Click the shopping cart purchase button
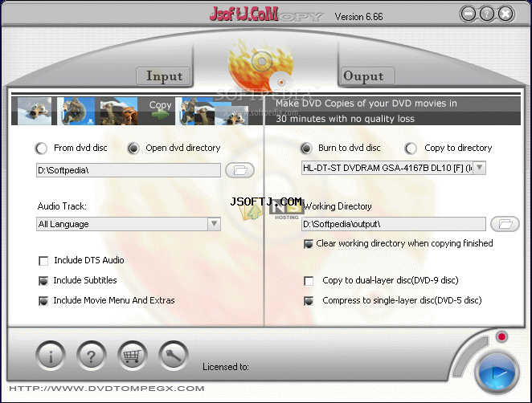This screenshot has height=403, width=532. 133,356
